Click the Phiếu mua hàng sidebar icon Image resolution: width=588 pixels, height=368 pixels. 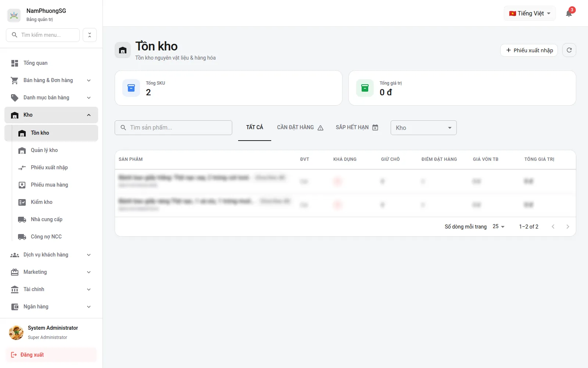[22, 185]
